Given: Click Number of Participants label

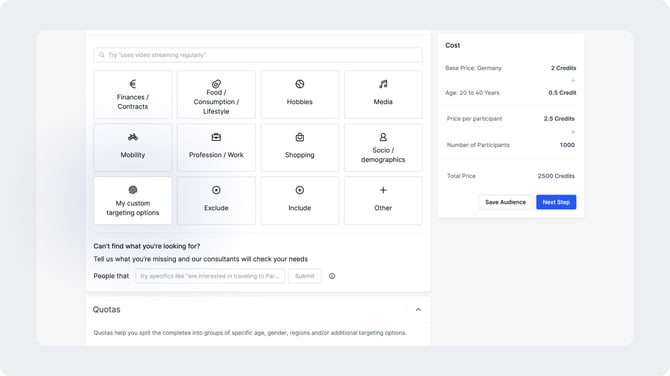Looking at the screenshot, I should tap(478, 145).
